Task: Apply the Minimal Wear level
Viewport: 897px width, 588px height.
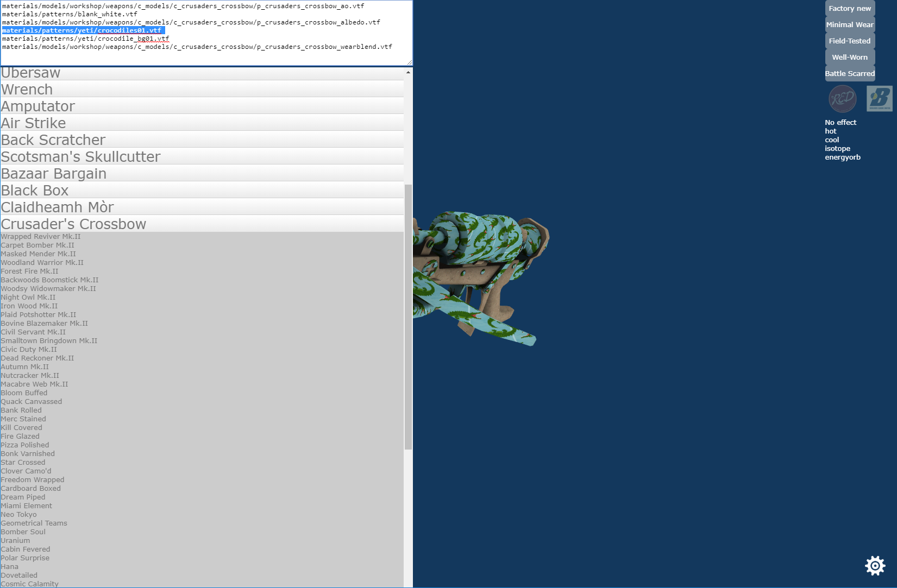Action: pos(850,24)
